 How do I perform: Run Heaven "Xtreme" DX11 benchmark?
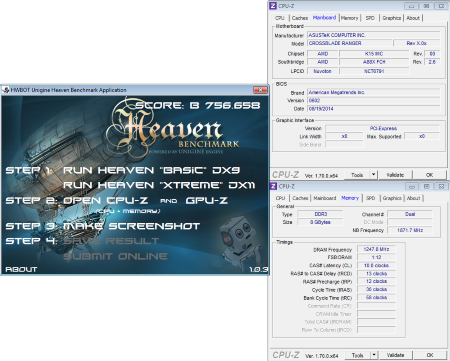[x=159, y=185]
